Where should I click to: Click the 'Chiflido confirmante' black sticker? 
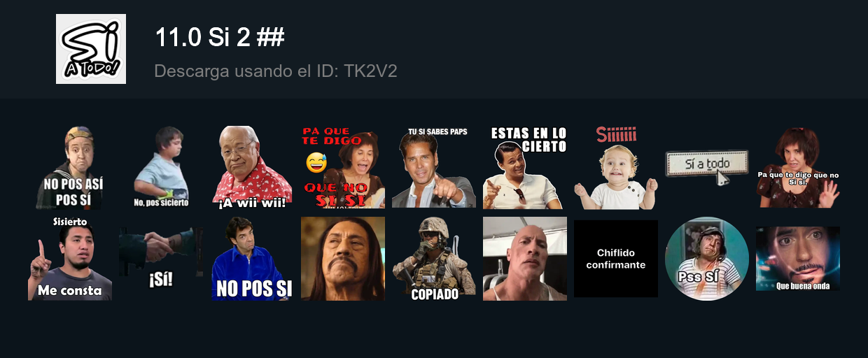click(616, 259)
